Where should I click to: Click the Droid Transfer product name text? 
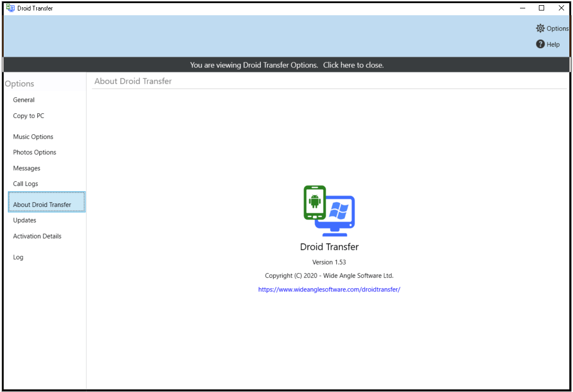point(329,247)
